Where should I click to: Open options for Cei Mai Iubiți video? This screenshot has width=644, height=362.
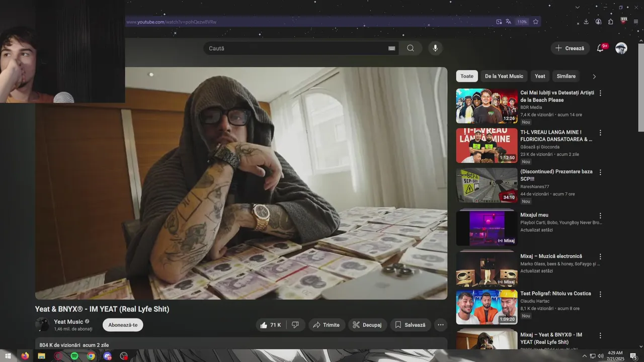[600, 93]
